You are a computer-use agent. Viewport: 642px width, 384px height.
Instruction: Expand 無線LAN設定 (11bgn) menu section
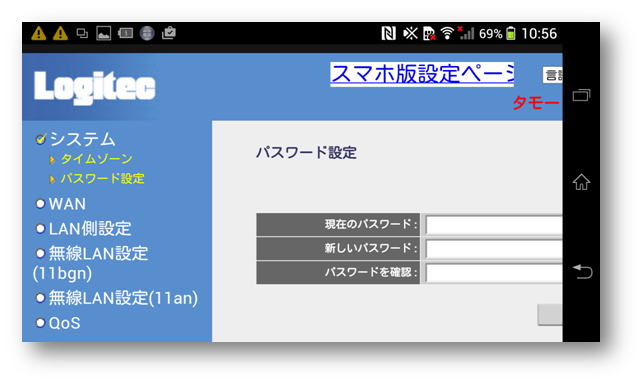tap(91, 263)
